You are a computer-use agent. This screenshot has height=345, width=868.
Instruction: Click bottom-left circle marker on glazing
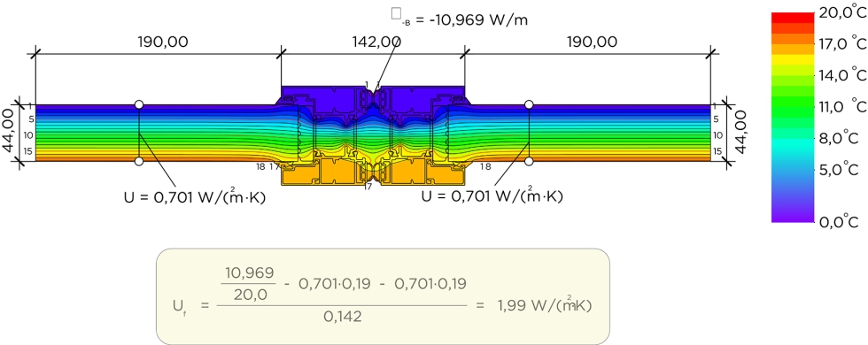coord(139,161)
